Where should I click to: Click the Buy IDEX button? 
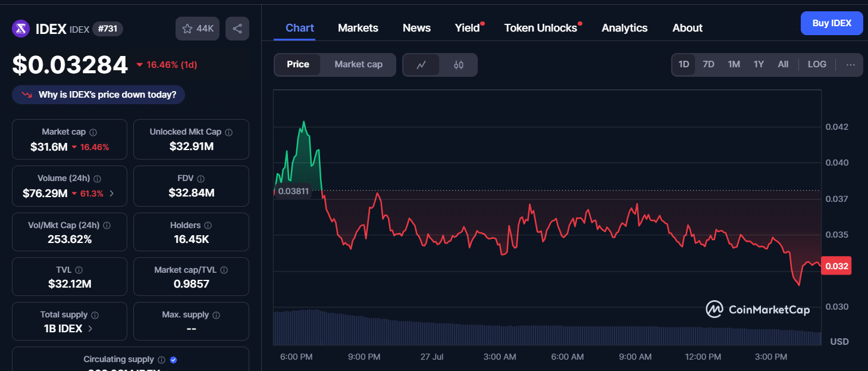point(832,23)
